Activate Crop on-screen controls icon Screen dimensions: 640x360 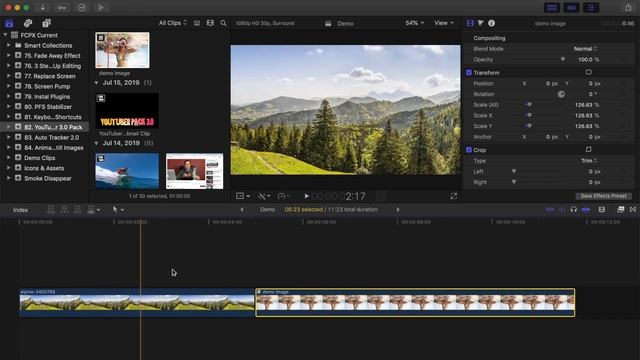[588, 149]
